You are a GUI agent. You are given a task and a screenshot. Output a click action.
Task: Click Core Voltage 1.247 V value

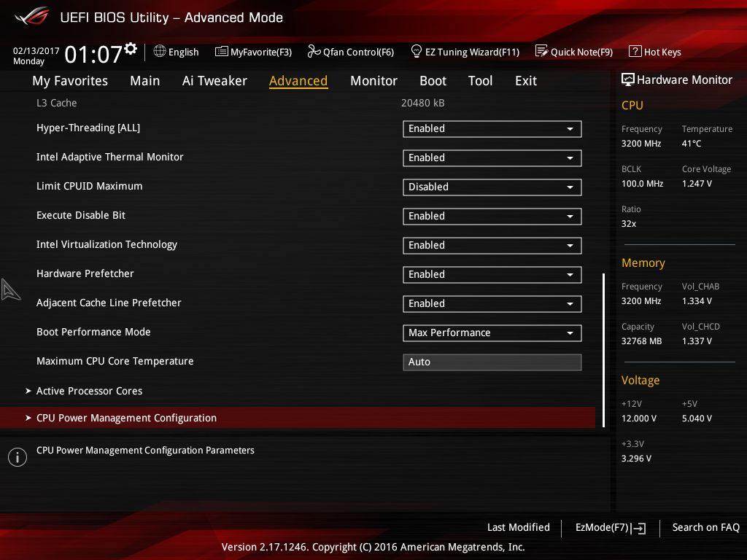point(697,183)
